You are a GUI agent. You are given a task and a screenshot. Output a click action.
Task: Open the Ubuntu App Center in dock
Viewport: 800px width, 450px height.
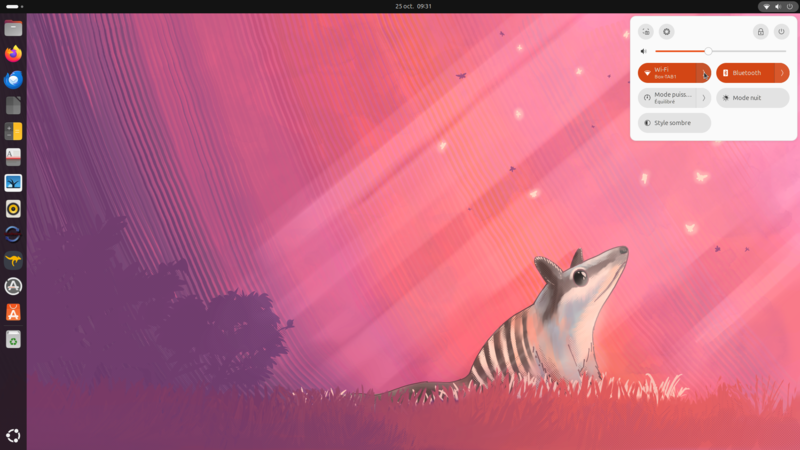coord(13,312)
